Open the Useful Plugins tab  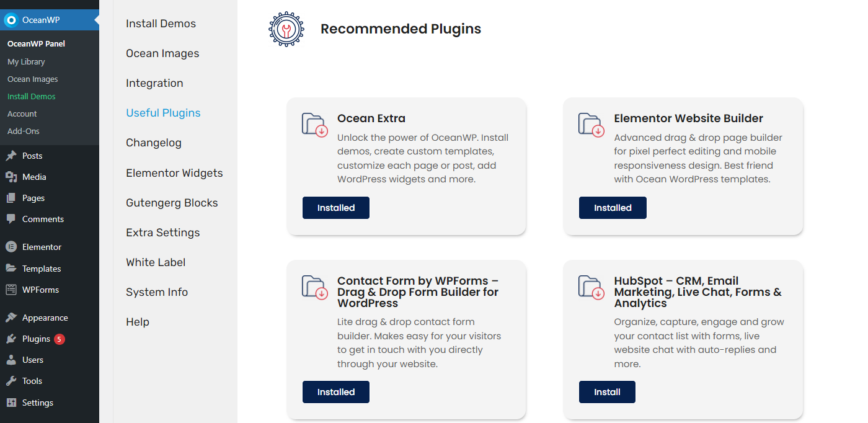163,113
